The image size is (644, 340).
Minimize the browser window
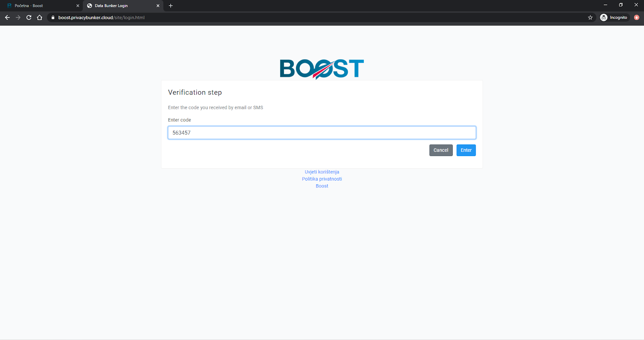[x=605, y=5]
